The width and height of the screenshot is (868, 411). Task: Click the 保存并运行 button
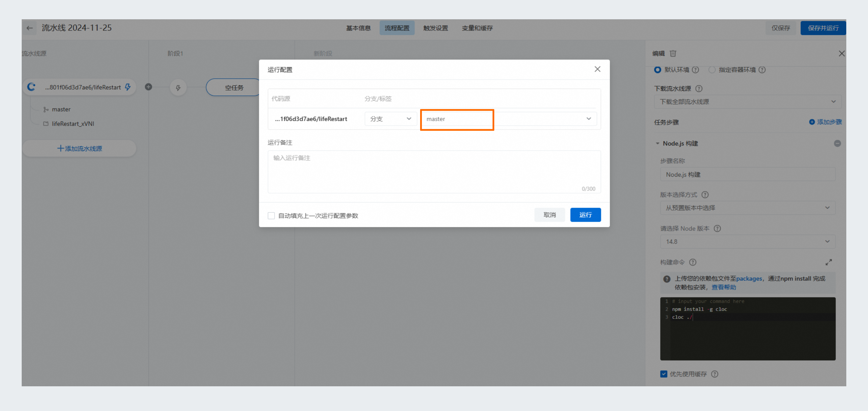[x=823, y=28]
